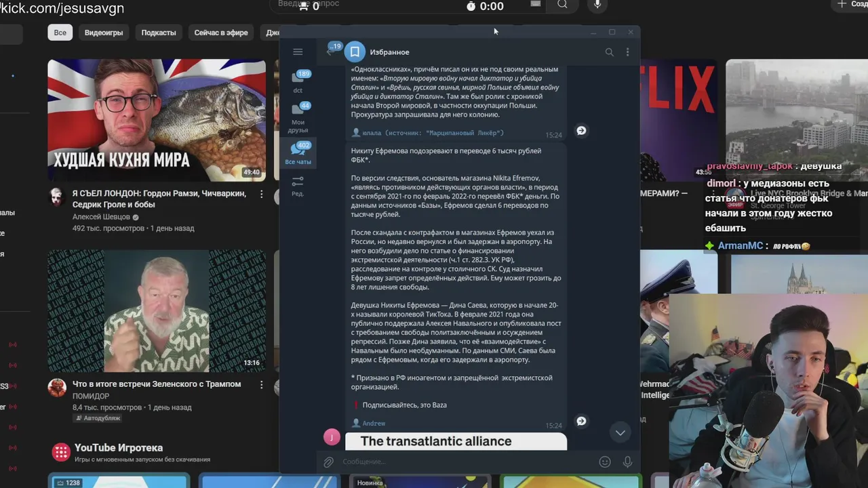Open the pink J sender avatar

point(332,437)
